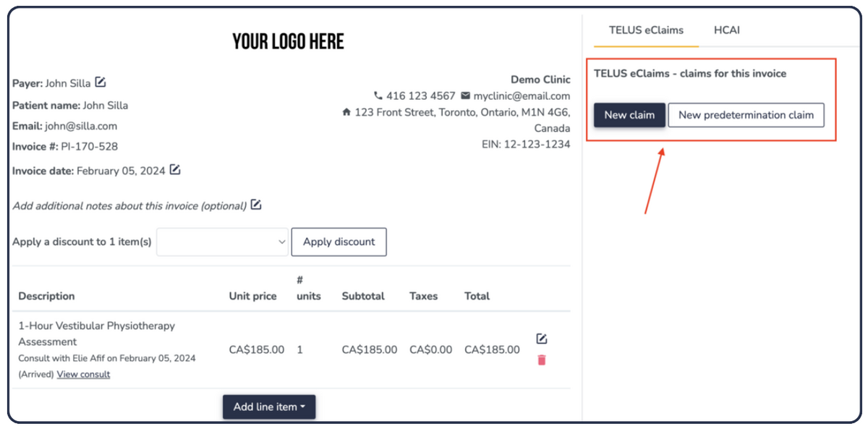The width and height of the screenshot is (868, 429).
Task: Click the phone icon beside clinic number
Action: (378, 95)
